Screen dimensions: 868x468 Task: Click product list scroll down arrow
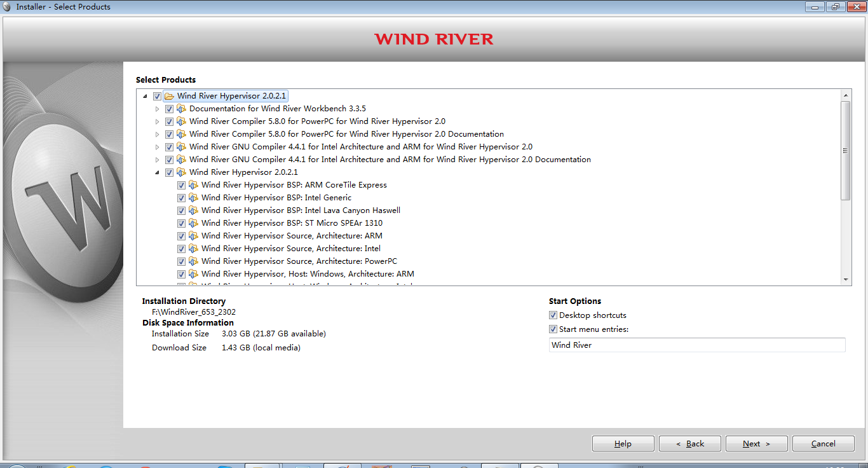click(x=845, y=280)
